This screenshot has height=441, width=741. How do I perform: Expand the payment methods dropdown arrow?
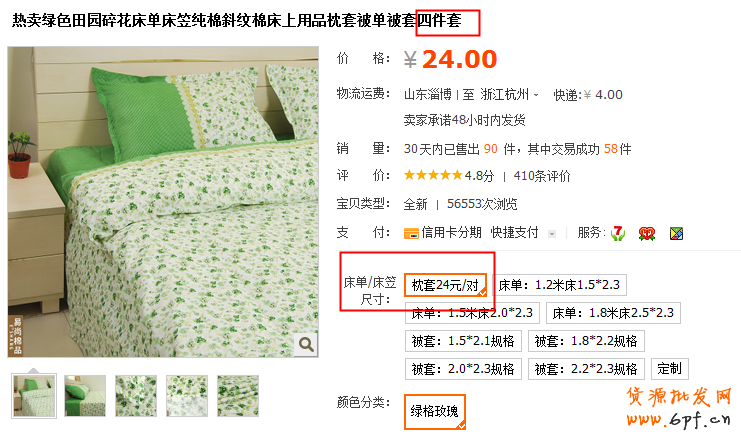pyautogui.click(x=551, y=233)
